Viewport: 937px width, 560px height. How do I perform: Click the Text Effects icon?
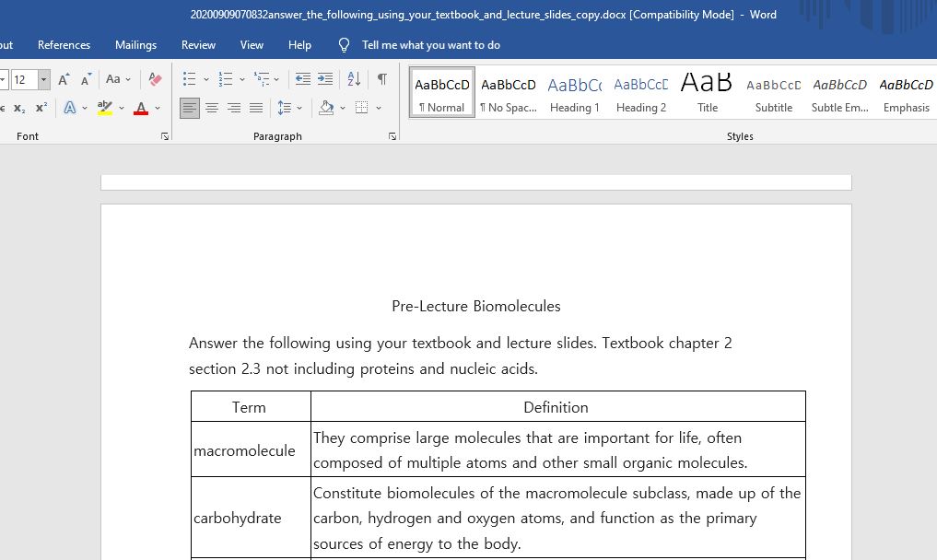70,108
